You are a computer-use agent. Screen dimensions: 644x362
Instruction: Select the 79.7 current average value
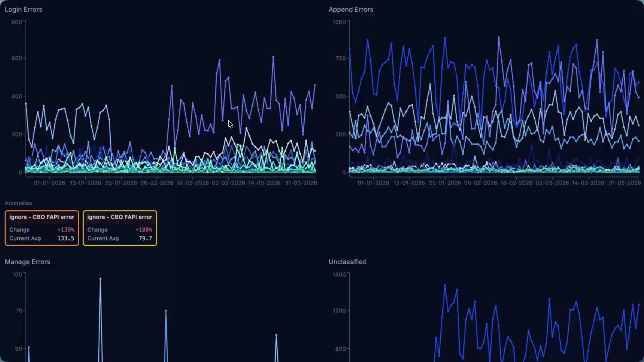[145, 239]
